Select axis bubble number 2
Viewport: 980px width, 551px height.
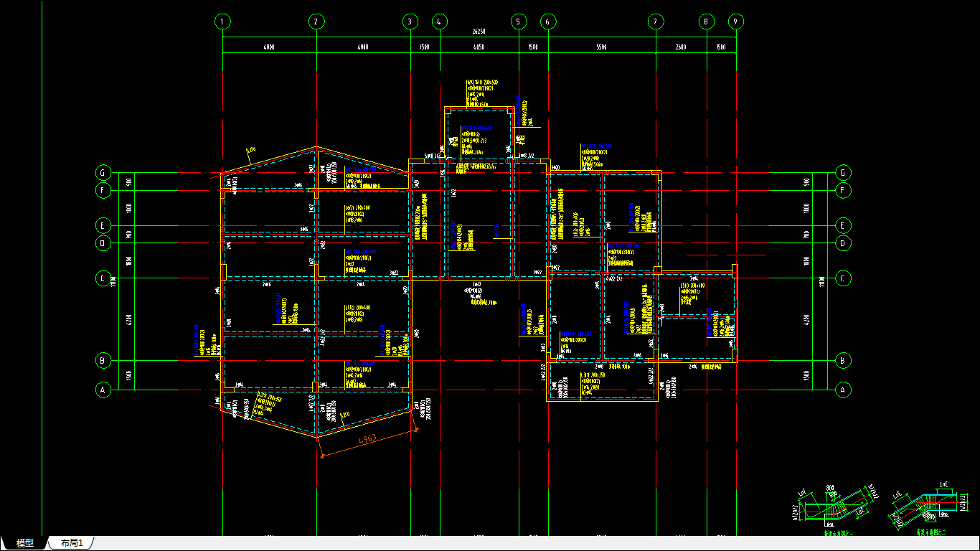pos(316,22)
